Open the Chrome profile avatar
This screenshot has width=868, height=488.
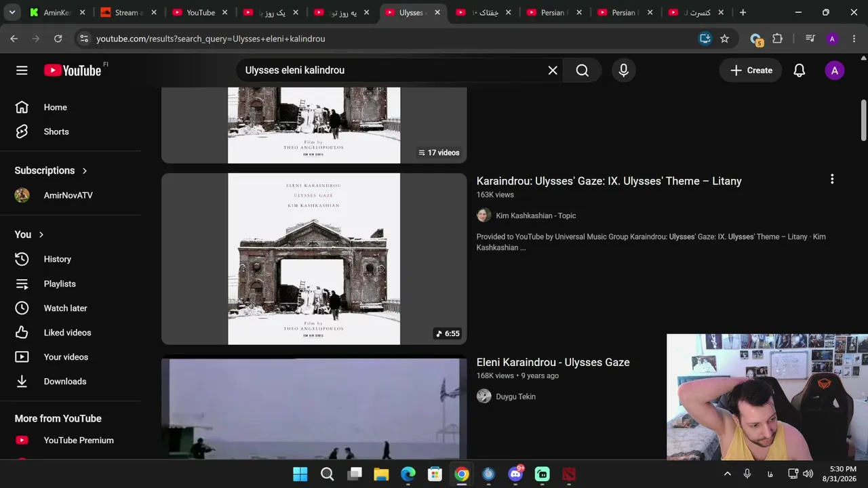click(832, 39)
